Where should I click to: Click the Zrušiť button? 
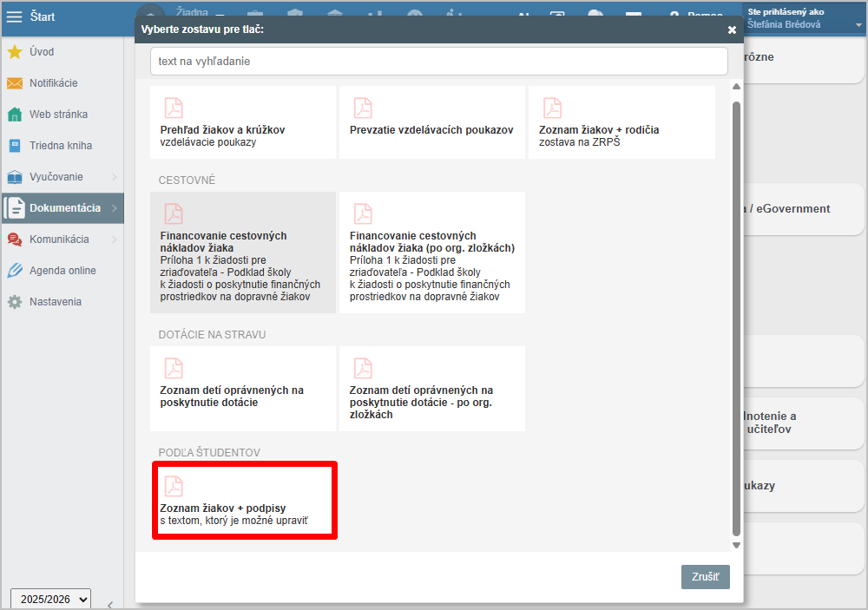coord(705,577)
